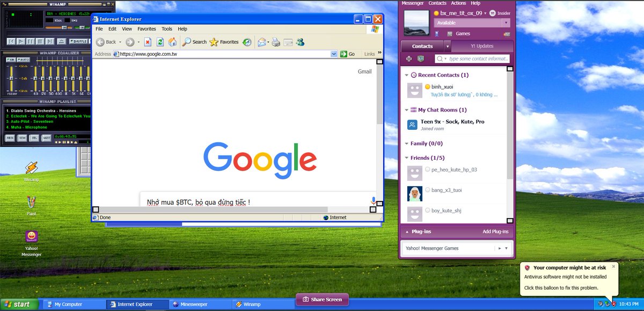The height and width of the screenshot is (311, 644).
Task: Open the Messenger icon in Internet Explorer's toolbar
Action: 300,42
